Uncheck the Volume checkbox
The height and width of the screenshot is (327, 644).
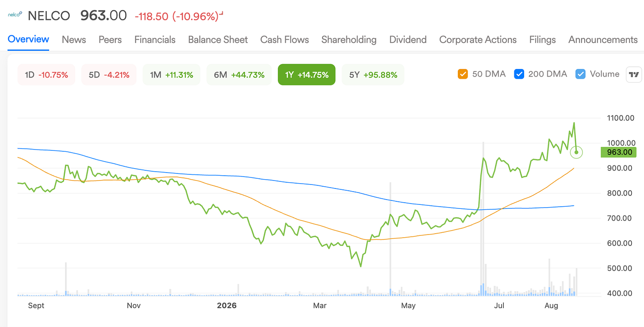[x=580, y=74]
